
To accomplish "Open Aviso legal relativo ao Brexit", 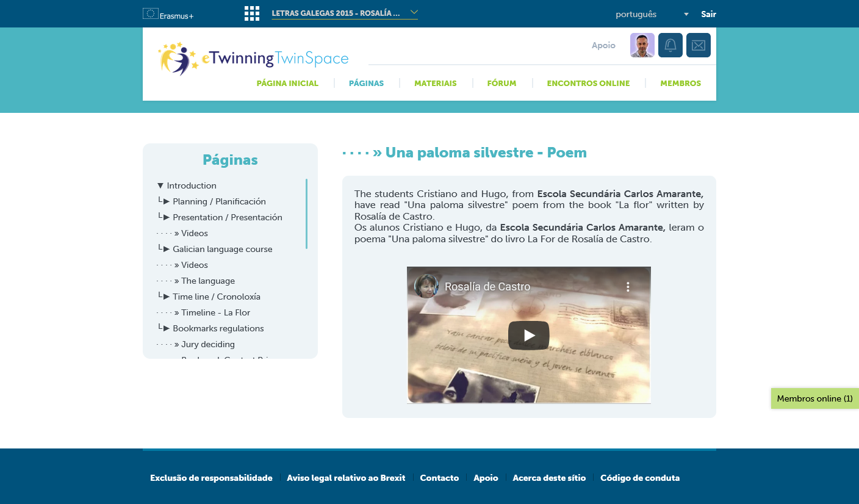I will pos(346,478).
